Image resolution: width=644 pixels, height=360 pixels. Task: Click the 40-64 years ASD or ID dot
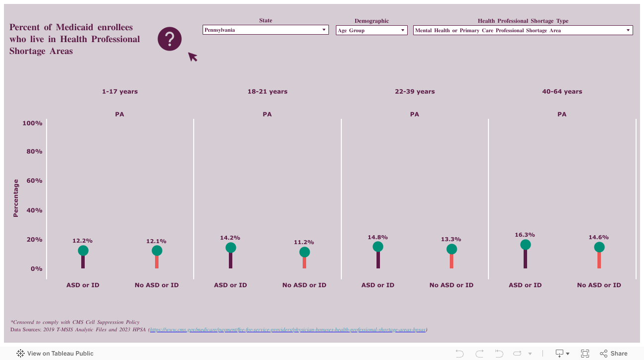(525, 245)
